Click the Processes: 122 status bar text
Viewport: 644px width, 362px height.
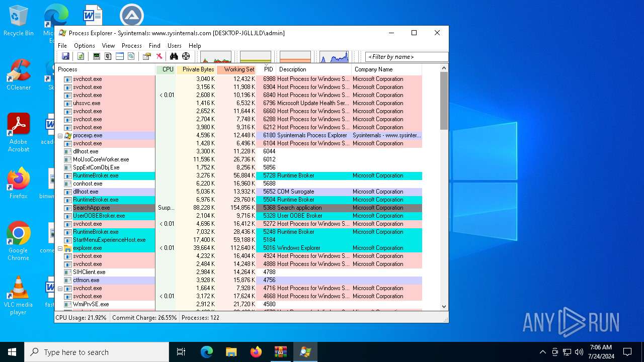[x=200, y=318]
